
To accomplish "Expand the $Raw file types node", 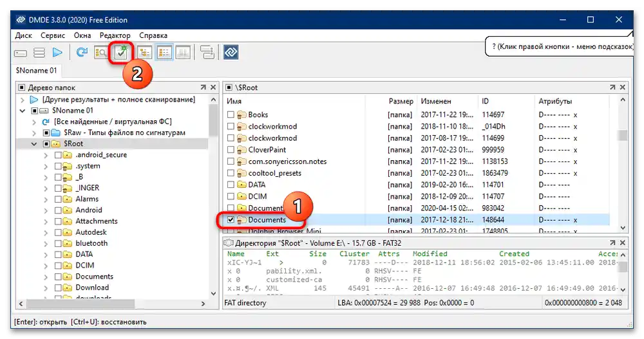I will click(34, 133).
